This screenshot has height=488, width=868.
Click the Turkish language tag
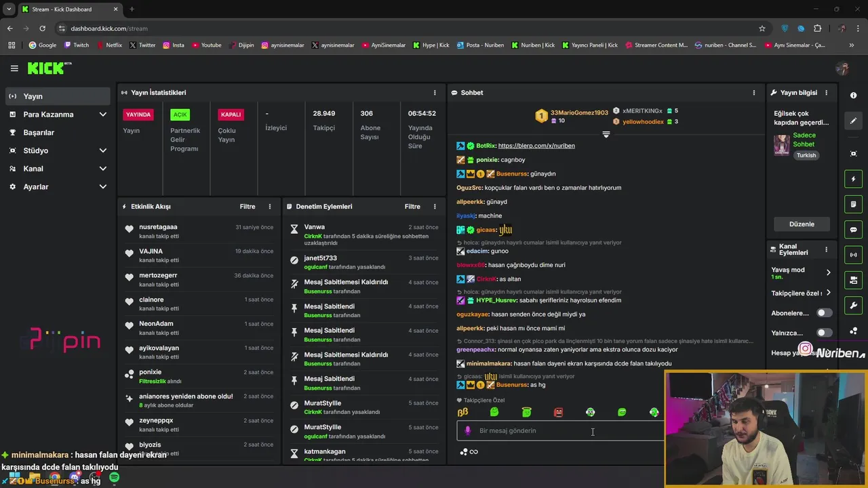pyautogui.click(x=806, y=155)
